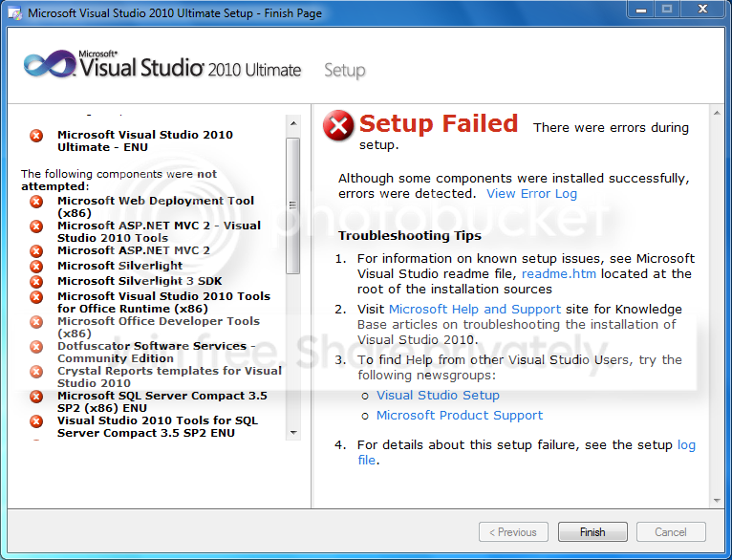Click right pane scrollbar up arrow
This screenshot has height=560, width=732.
717,113
